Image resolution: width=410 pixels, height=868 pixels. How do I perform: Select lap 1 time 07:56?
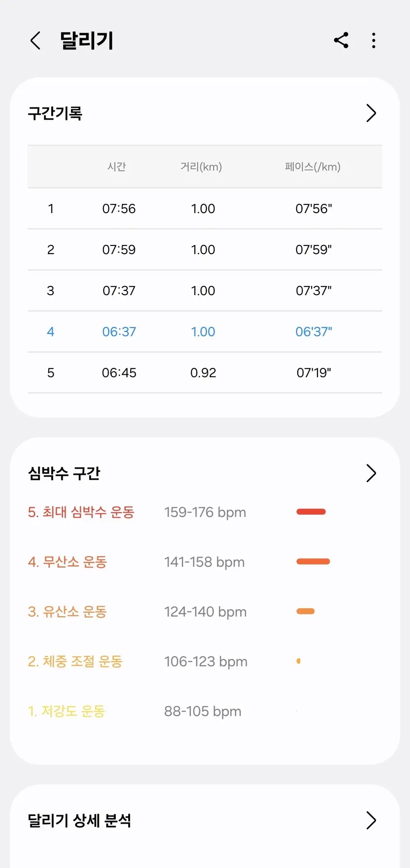119,209
